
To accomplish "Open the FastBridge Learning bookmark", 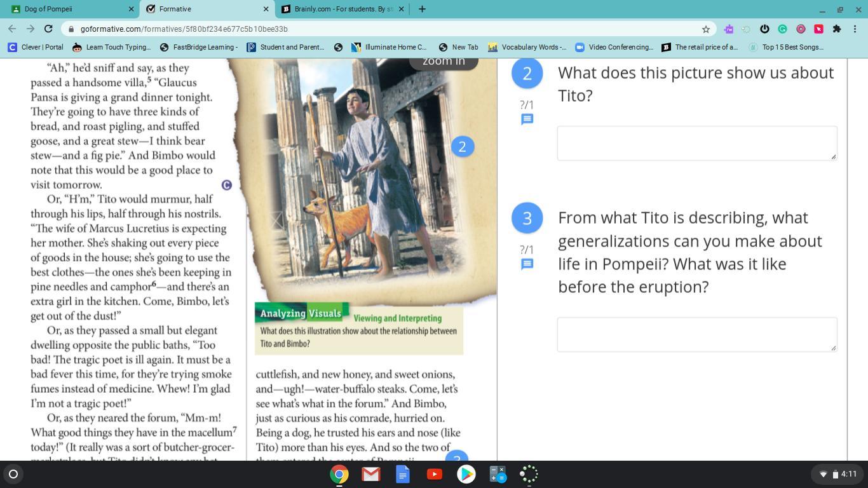I will coord(199,47).
